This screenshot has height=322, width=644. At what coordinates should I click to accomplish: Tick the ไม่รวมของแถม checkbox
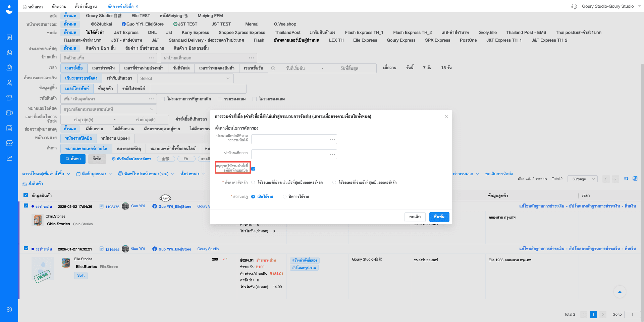(x=255, y=99)
